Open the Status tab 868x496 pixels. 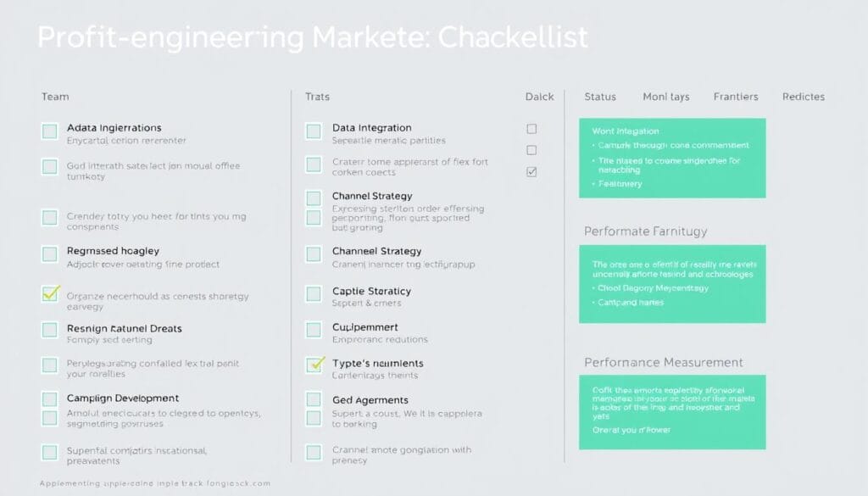pos(600,97)
